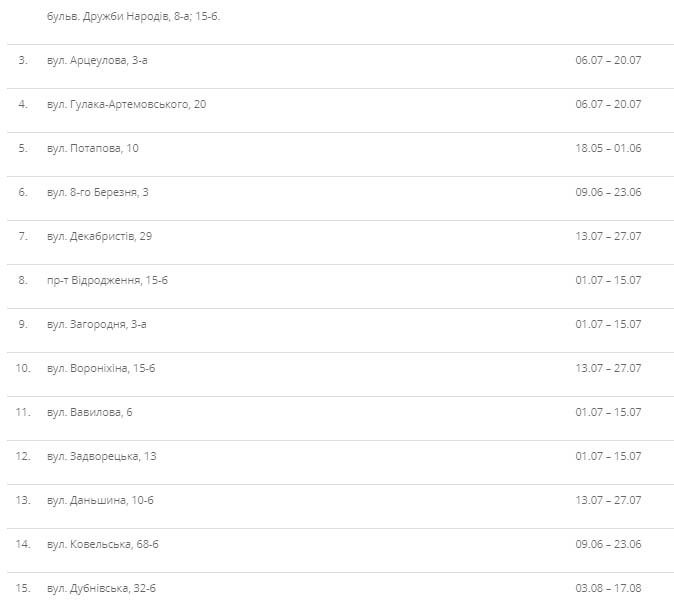Click the вул. Задворецька, 13 address

(x=102, y=456)
